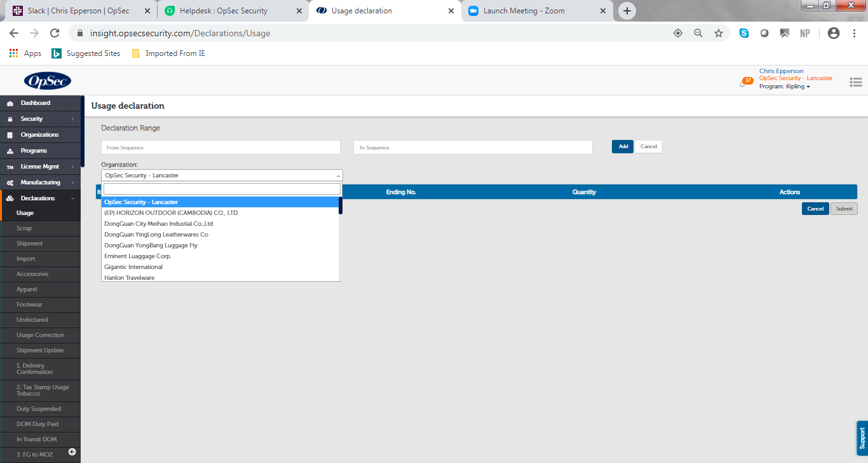Image resolution: width=868 pixels, height=463 pixels.
Task: Click the organization dropdown search box
Action: [222, 189]
